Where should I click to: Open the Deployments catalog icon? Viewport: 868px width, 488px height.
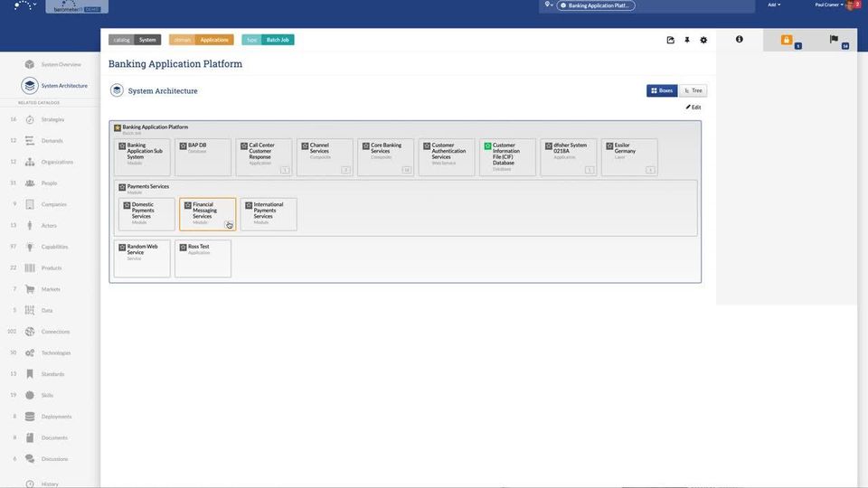30,417
